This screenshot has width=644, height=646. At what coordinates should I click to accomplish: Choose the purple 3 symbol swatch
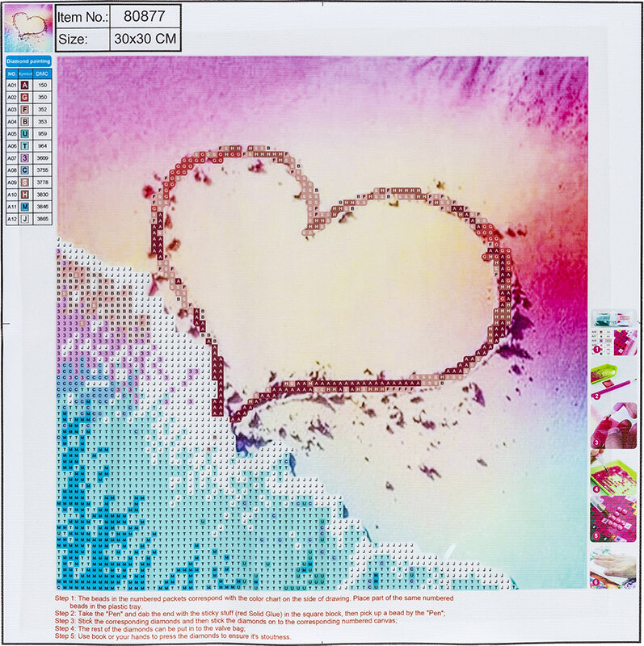coord(25,157)
